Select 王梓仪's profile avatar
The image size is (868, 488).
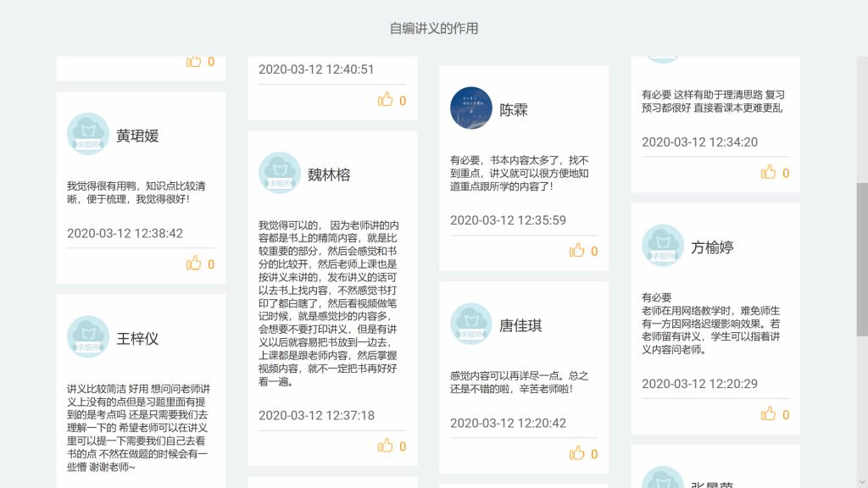[x=88, y=337]
